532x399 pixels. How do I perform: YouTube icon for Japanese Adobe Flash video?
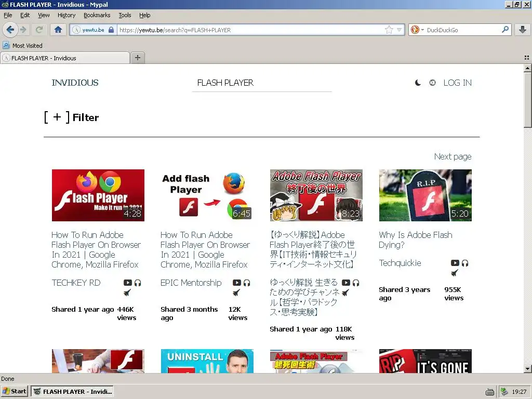345,283
